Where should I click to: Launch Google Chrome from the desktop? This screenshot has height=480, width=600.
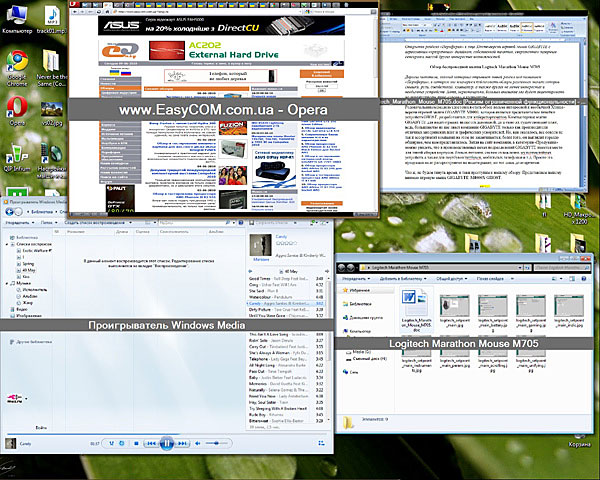[17, 68]
